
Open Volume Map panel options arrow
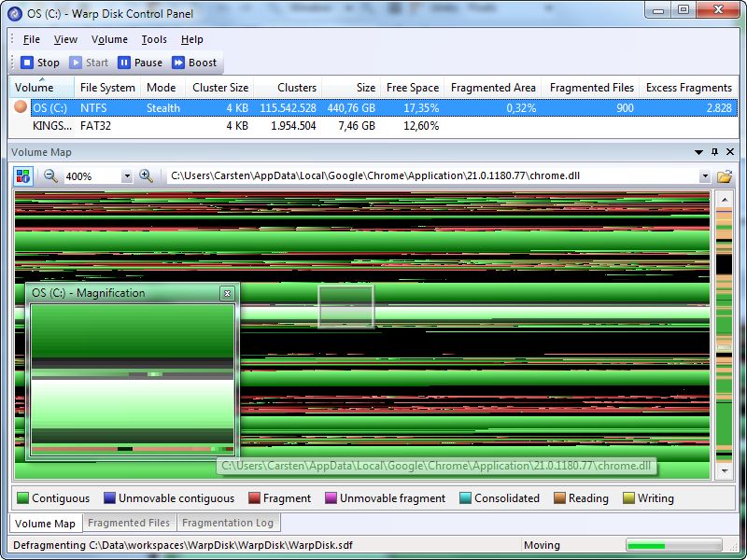[698, 152]
